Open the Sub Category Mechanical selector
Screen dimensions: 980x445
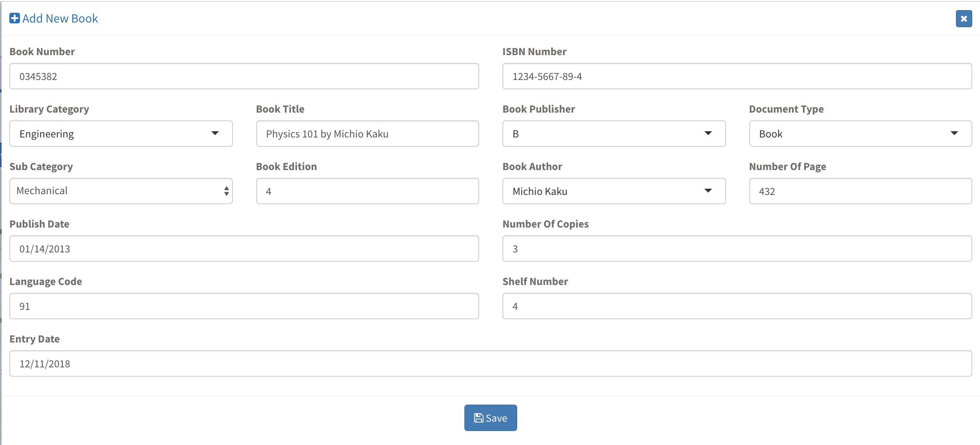121,191
